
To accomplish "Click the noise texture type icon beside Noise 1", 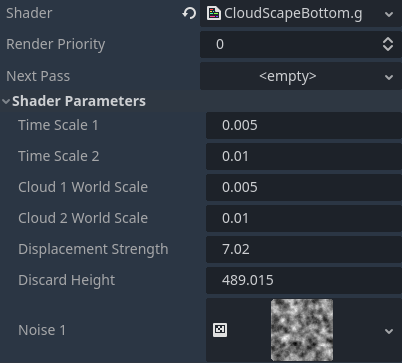I will (220, 330).
